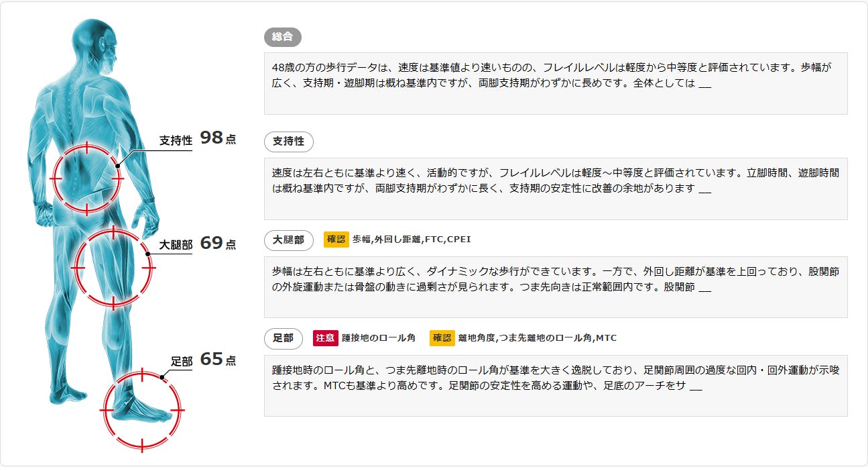Click the red crosshair target on lower back

86,178
